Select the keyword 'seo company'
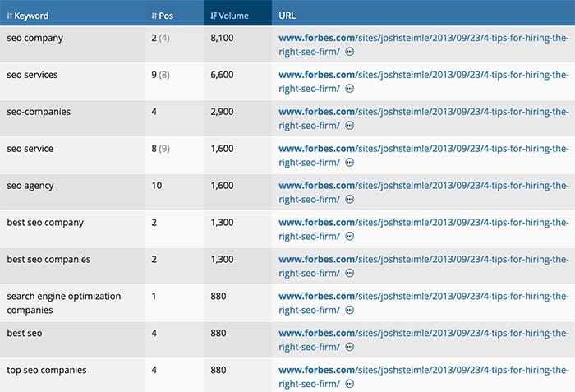The width and height of the screenshot is (575, 392). (x=34, y=38)
